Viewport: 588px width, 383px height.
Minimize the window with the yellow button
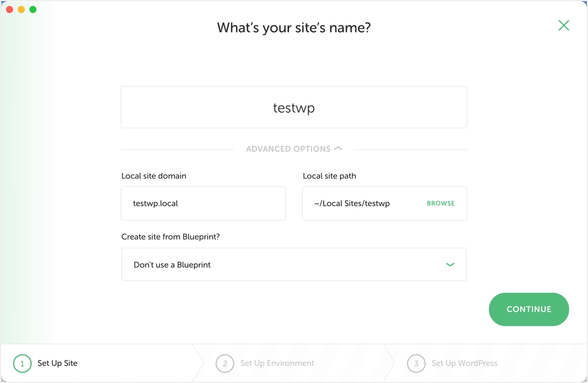coord(21,9)
